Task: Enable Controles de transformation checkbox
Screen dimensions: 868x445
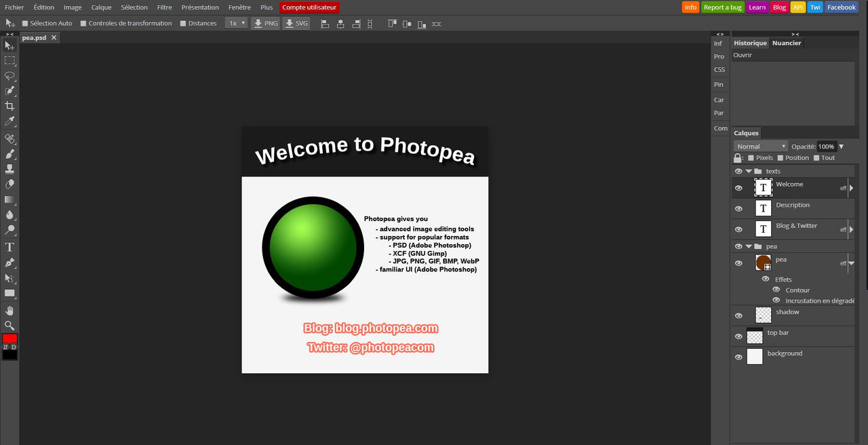Action: 83,23
